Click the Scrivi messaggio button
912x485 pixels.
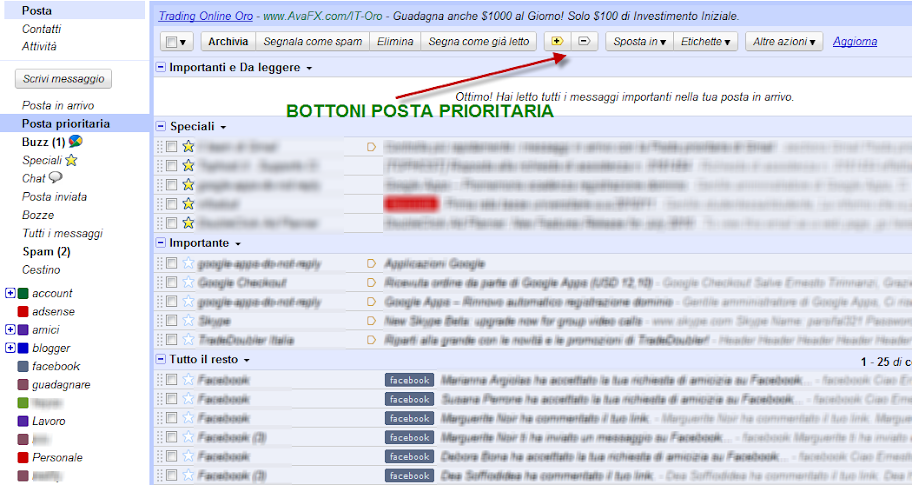63,79
